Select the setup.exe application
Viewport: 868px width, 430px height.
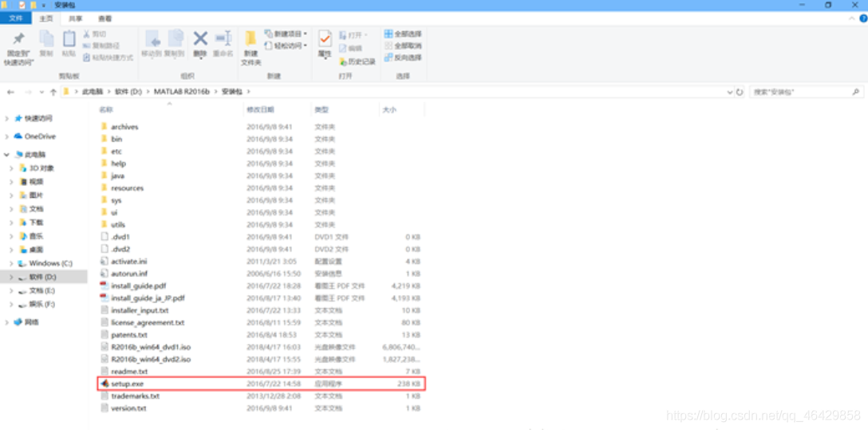pos(261,384)
